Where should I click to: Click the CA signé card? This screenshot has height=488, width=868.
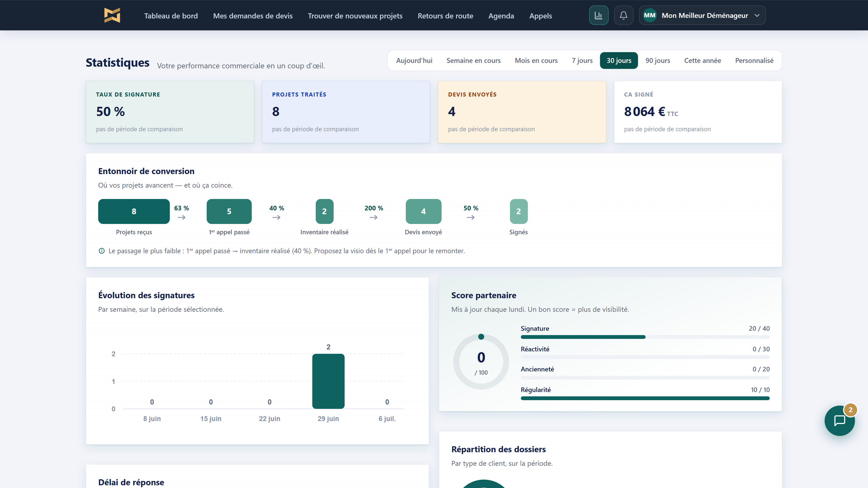pyautogui.click(x=698, y=112)
